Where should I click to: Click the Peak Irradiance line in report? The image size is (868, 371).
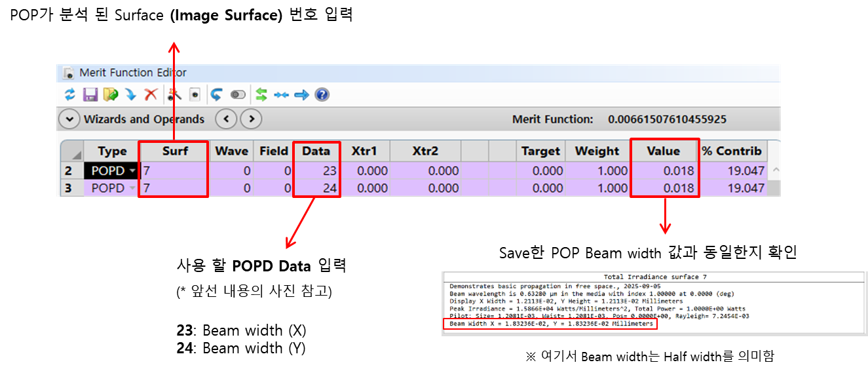coord(597,309)
